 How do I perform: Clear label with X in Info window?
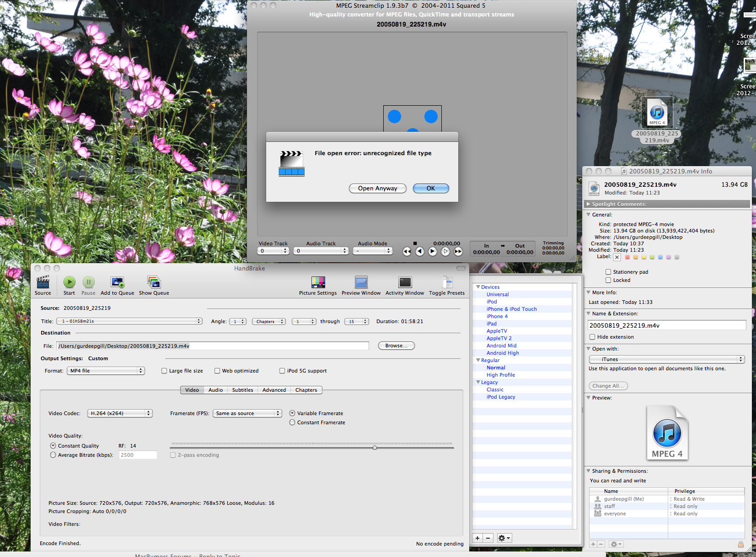tap(617, 257)
